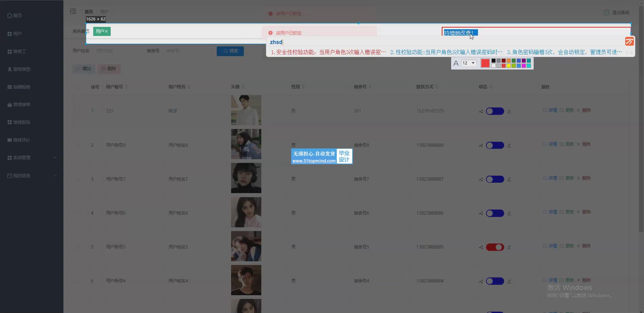Viewport: 644px width, 313px height.
Task: Check the checkbox for row 用户账号7
Action: click(78, 179)
